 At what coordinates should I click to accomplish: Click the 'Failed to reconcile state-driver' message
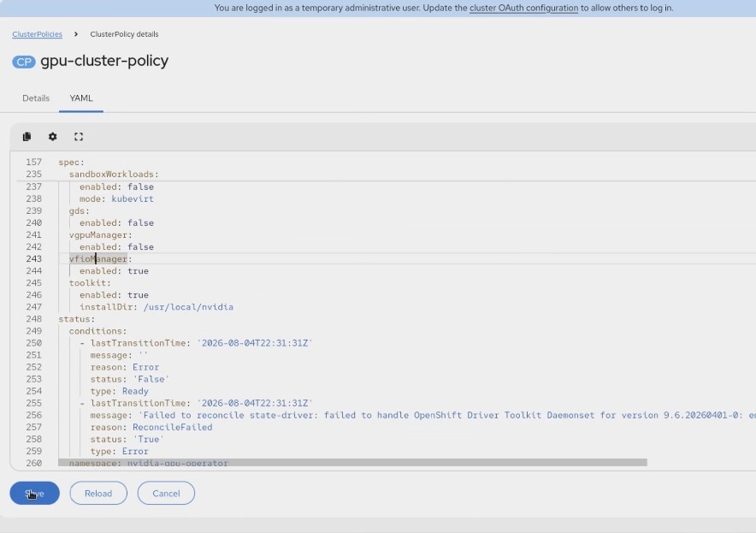(x=422, y=415)
